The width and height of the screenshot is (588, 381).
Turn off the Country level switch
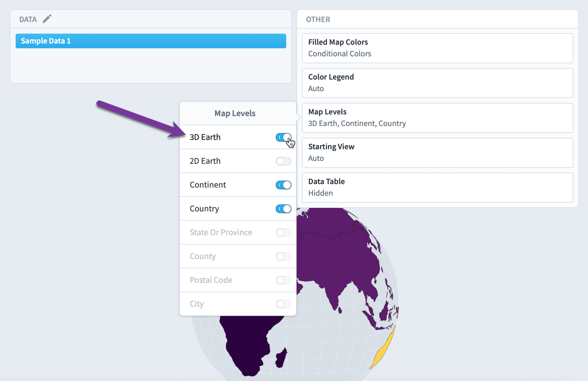283,209
